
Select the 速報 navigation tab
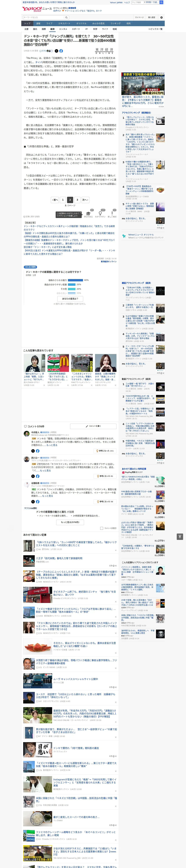pyautogui.click(x=38, y=24)
